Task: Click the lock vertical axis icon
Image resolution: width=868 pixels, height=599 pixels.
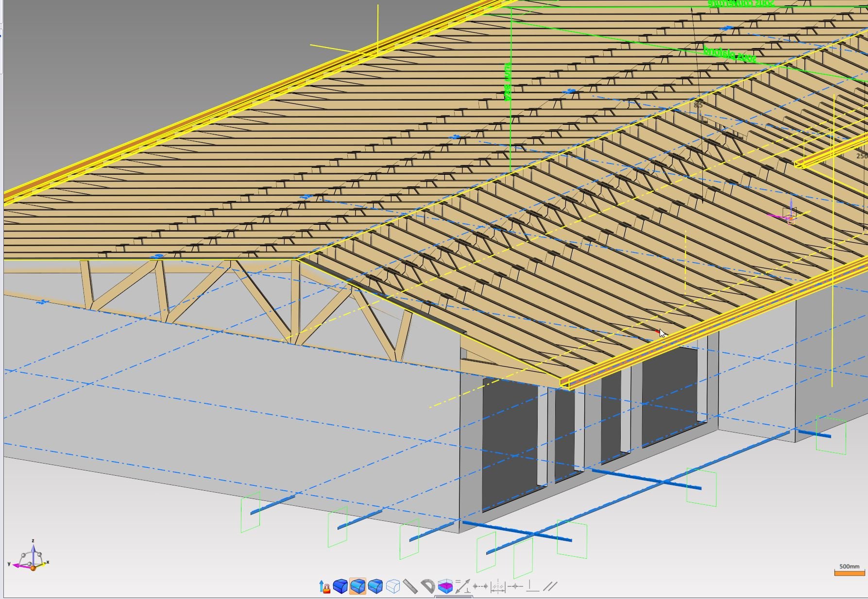Action: [324, 586]
